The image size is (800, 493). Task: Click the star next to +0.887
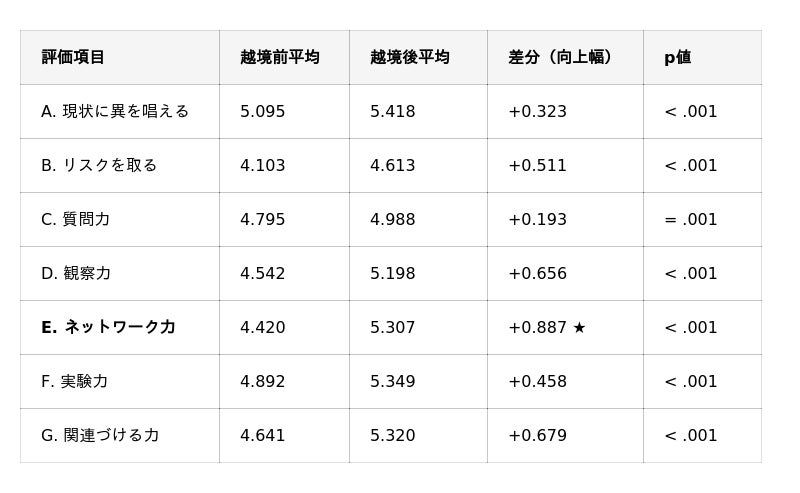click(x=579, y=328)
